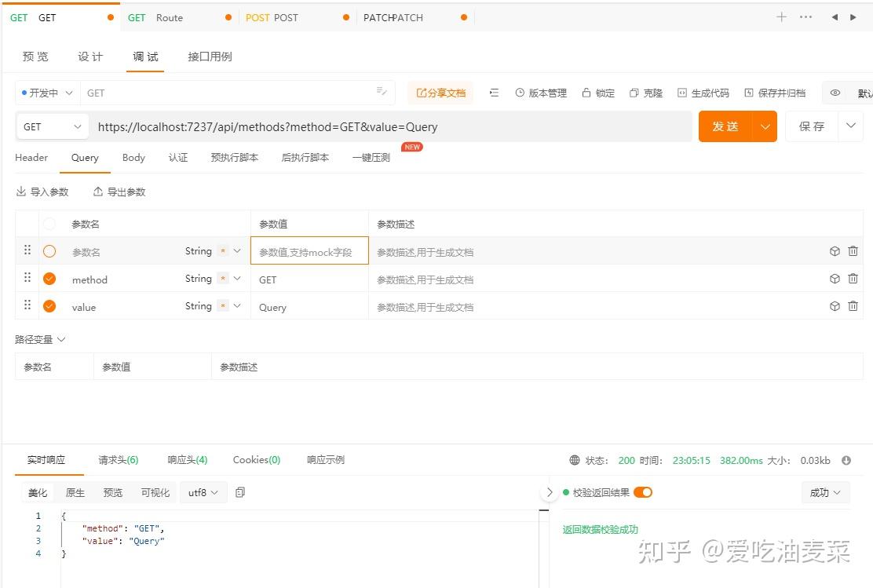Click drag handle of value row
873x588 pixels.
coord(27,305)
